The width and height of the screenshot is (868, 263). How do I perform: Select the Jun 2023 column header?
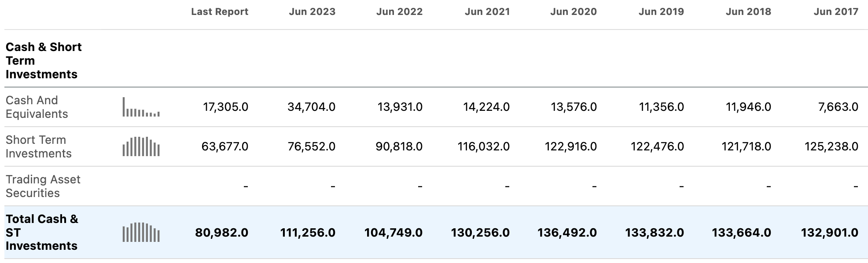312,12
